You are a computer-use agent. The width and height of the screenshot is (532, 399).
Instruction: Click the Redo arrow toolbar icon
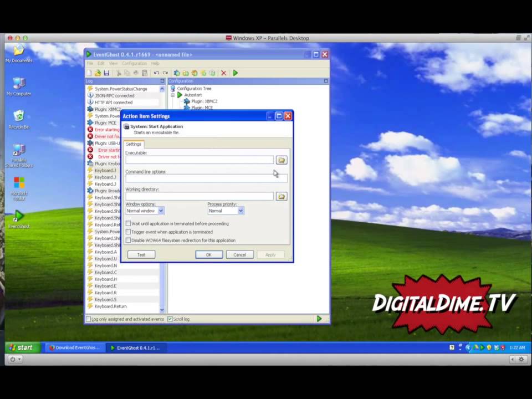[165, 73]
